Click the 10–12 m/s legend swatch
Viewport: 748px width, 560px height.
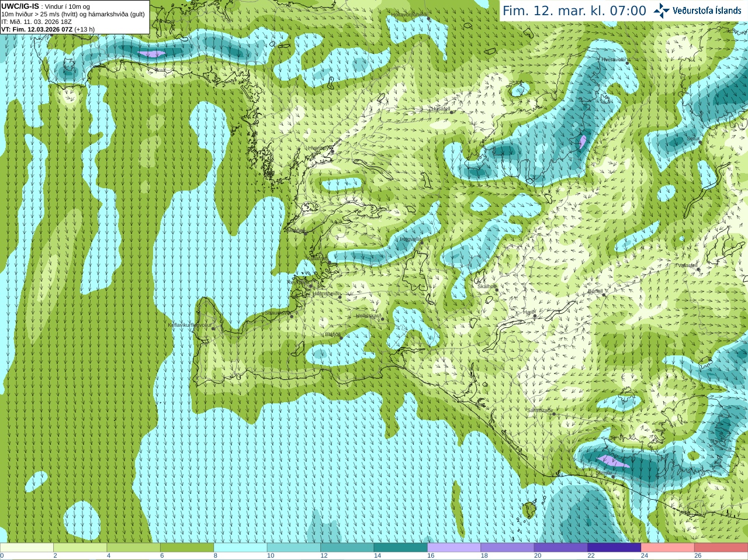coord(294,548)
